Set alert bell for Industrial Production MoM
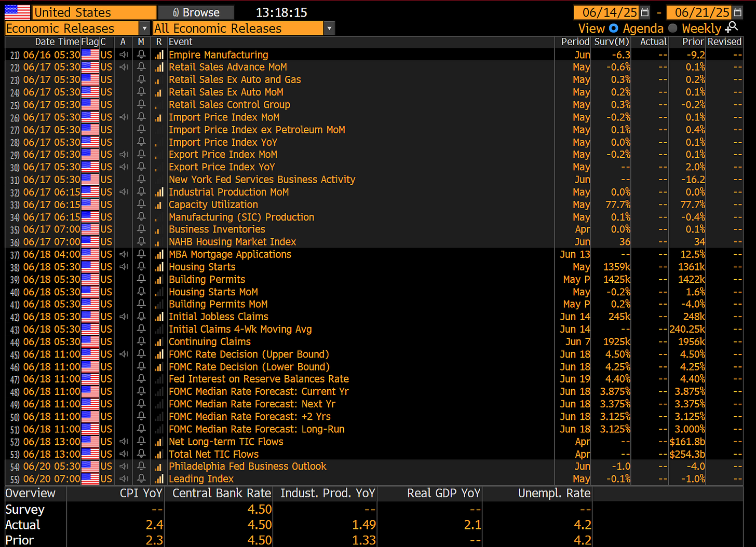 click(141, 192)
